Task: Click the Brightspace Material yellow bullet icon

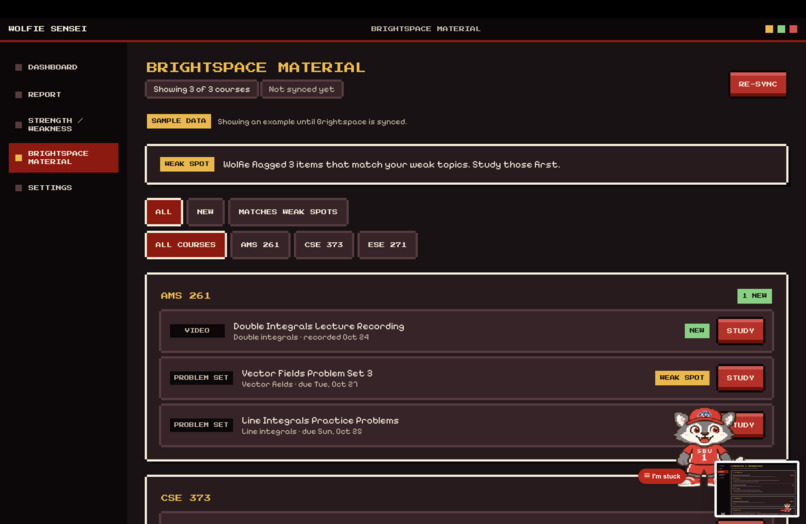Action: (19, 158)
